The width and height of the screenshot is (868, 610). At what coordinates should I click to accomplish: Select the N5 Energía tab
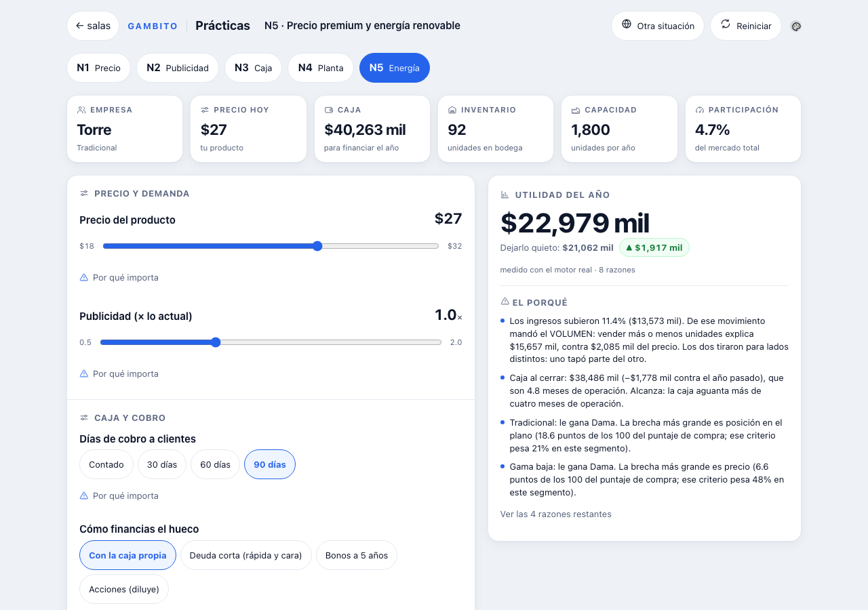click(395, 68)
